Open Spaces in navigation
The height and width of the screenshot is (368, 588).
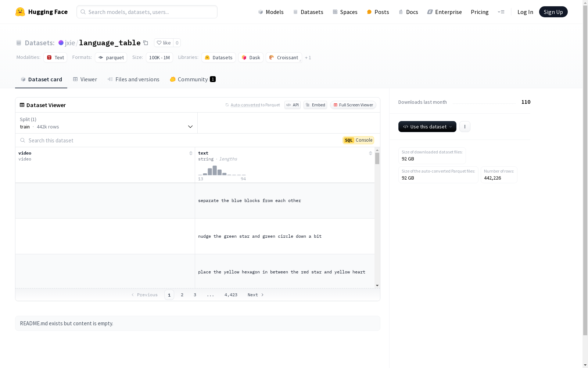tap(345, 12)
